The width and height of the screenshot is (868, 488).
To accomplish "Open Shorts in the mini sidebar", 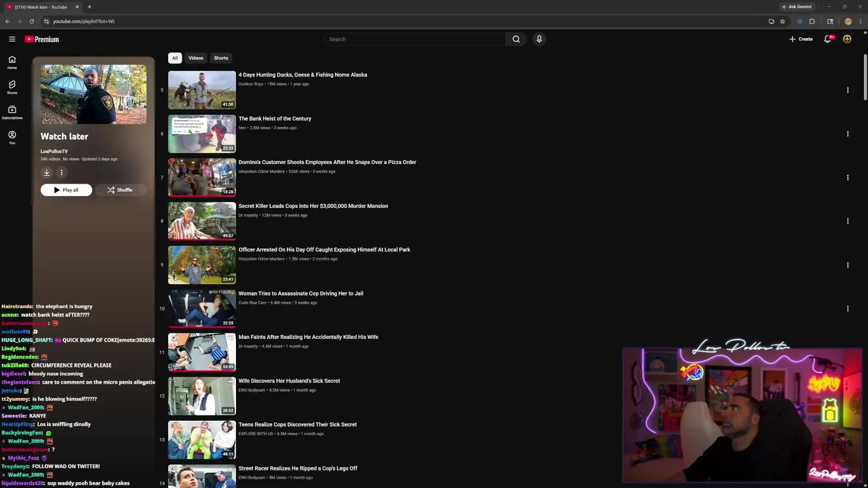I will point(12,87).
